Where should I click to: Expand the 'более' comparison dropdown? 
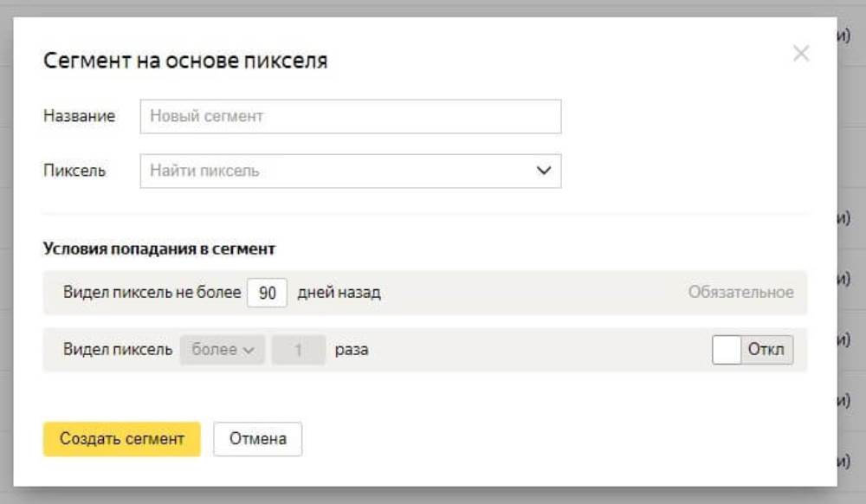[222, 350]
